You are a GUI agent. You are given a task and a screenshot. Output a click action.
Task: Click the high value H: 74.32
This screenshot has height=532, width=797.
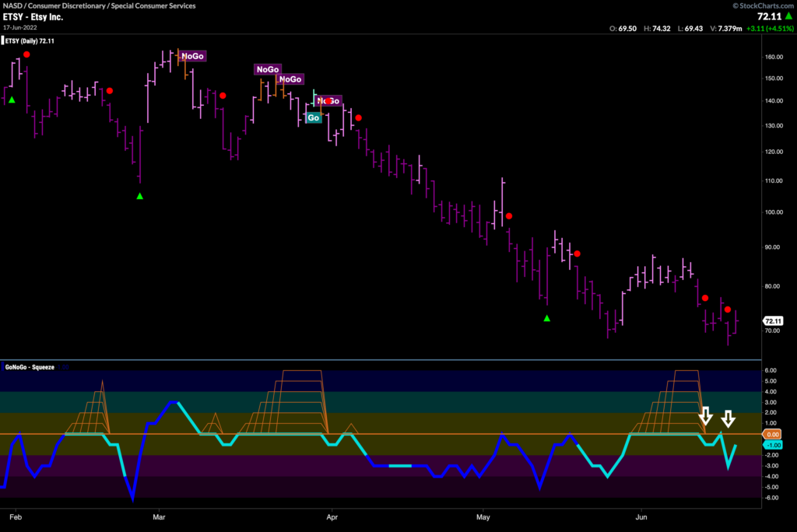tap(657, 29)
